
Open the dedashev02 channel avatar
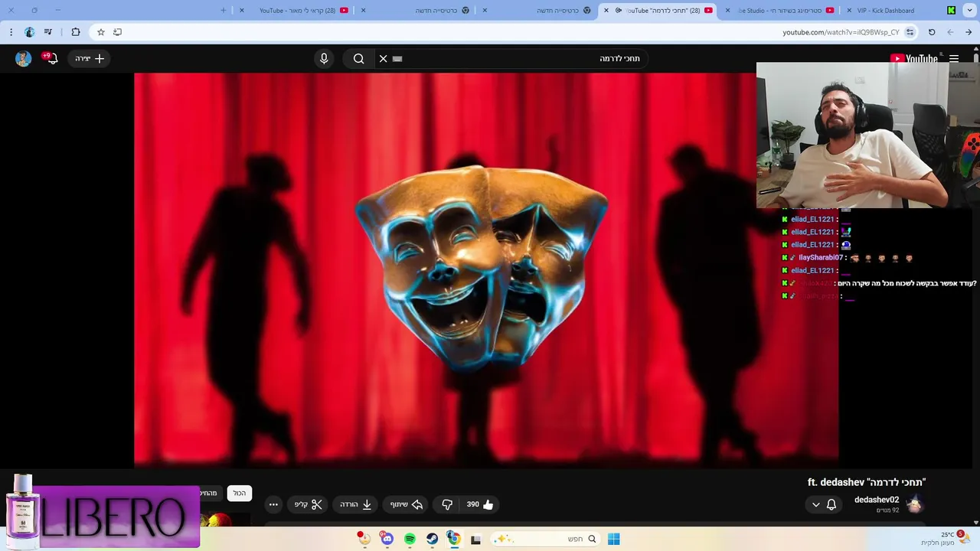[914, 504]
